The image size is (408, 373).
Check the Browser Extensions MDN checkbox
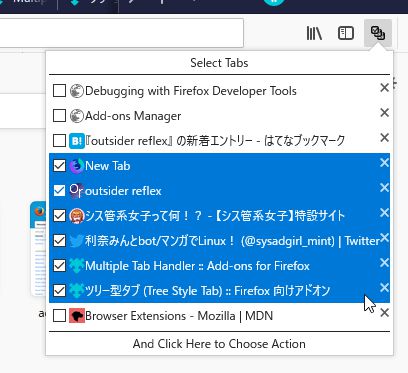point(59,316)
